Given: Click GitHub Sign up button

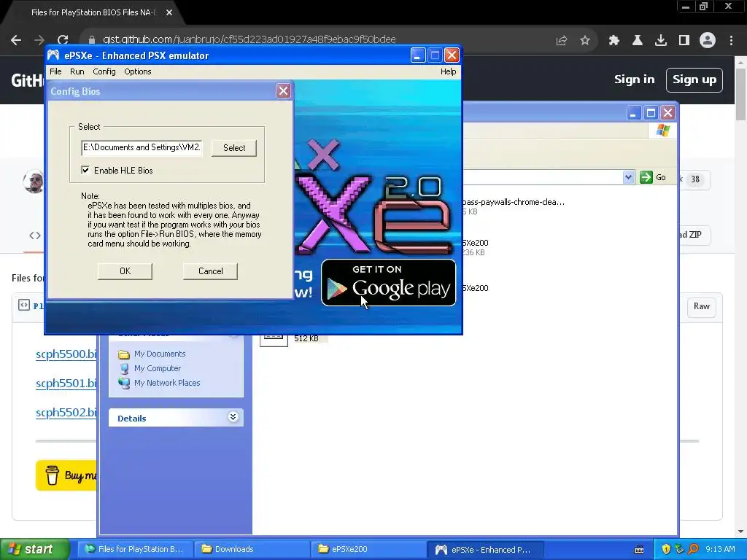Looking at the screenshot, I should [x=694, y=79].
